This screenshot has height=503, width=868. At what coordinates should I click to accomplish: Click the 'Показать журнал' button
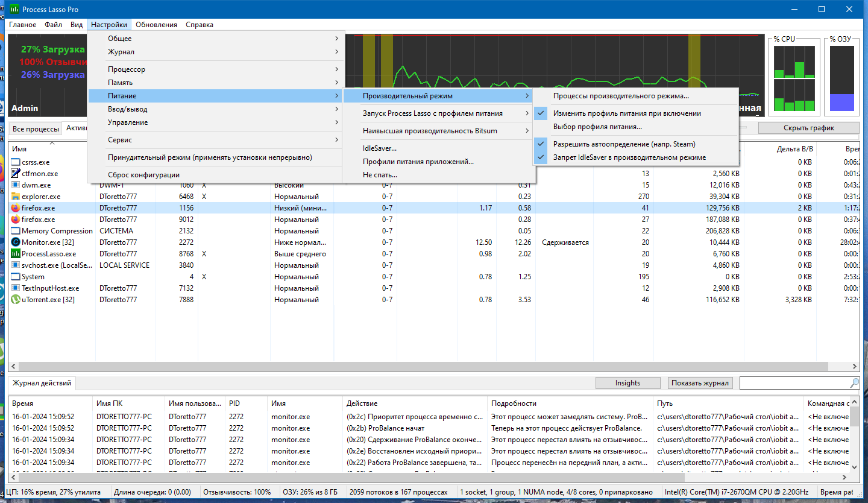click(700, 383)
